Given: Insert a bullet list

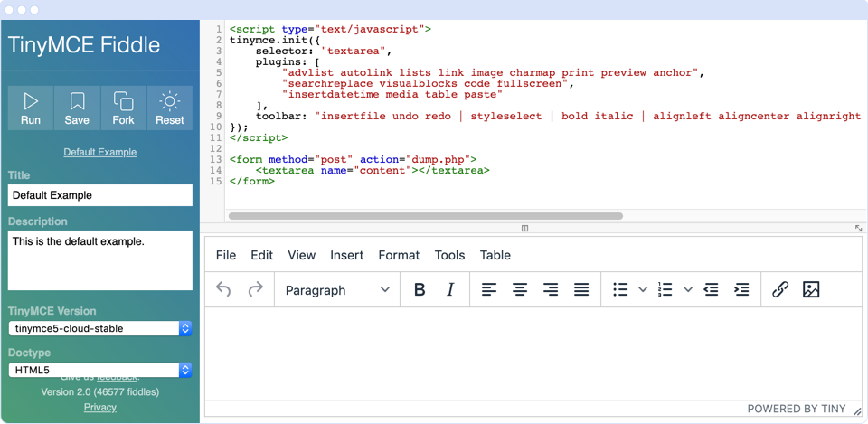Looking at the screenshot, I should point(620,289).
